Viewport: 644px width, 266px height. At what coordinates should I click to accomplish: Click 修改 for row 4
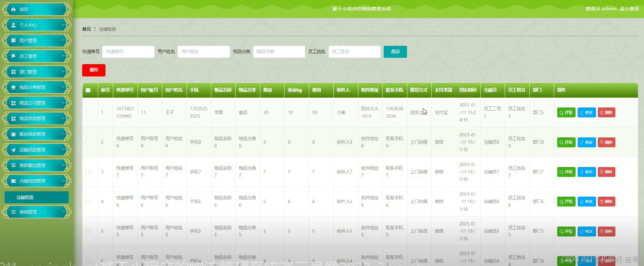tap(587, 202)
